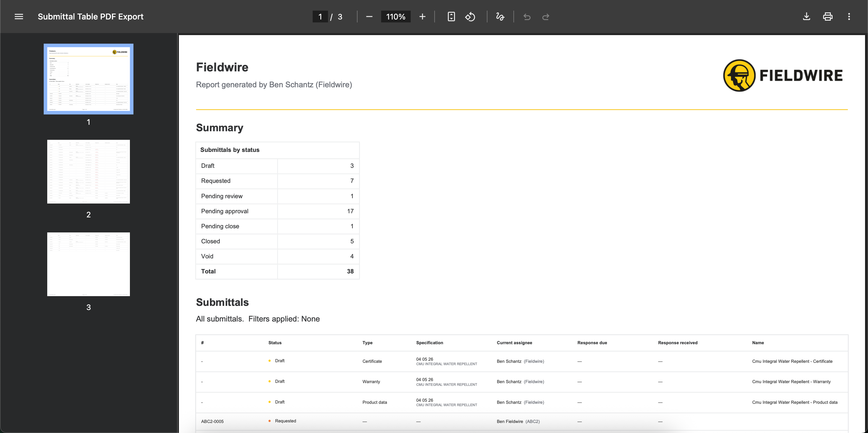The image size is (868, 433).
Task: Click the ABC2-0005 submittal row
Action: 212,421
